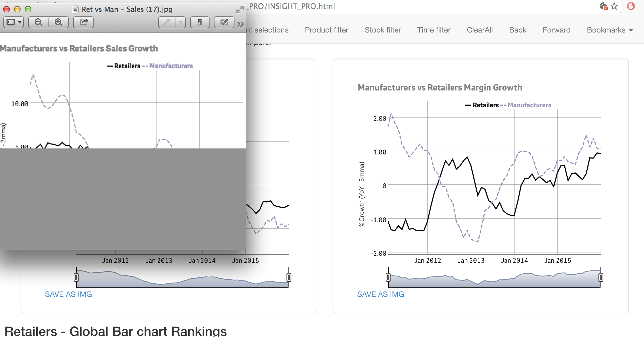Go Back via navigation bar
This screenshot has width=644, height=337.
click(x=518, y=30)
